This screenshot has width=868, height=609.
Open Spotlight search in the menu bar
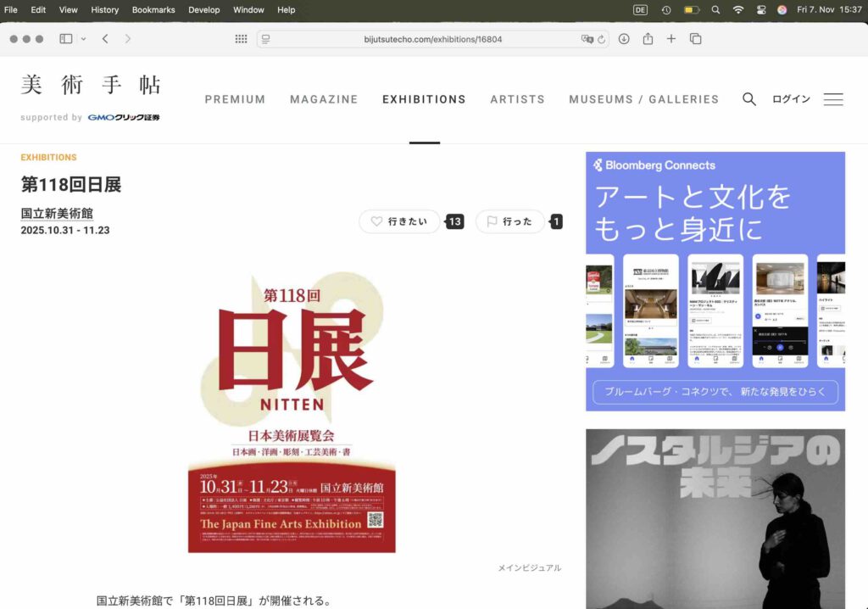(x=716, y=10)
